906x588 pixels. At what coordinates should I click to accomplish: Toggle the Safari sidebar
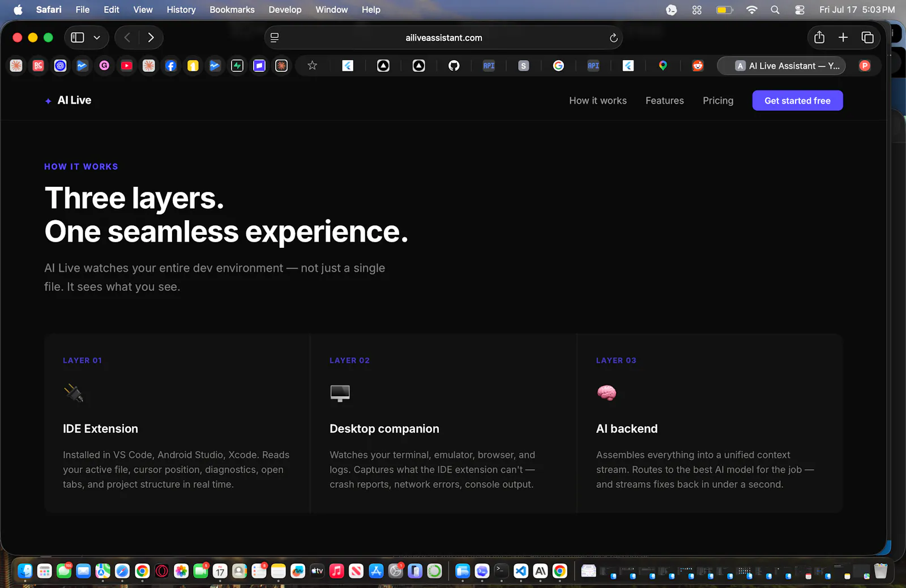click(x=78, y=37)
